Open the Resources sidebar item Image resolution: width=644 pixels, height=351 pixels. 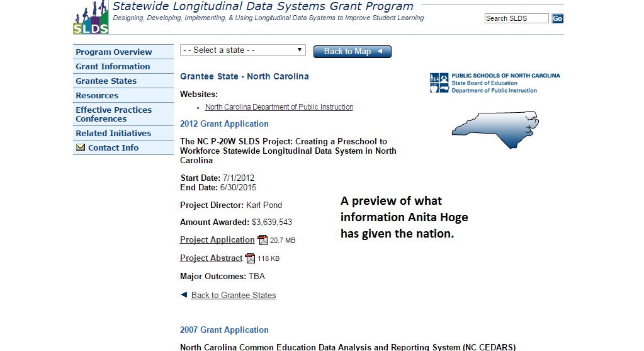(x=97, y=96)
